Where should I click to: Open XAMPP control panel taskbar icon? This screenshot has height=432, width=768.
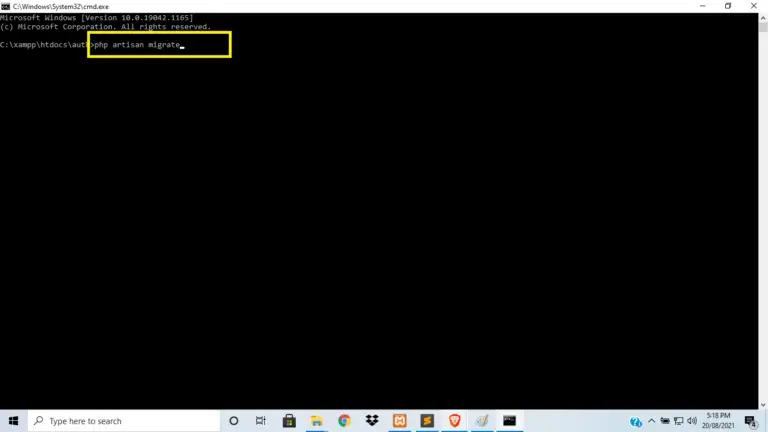[400, 421]
